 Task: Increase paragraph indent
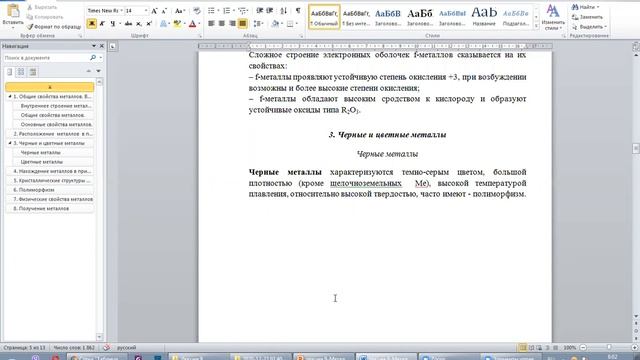(x=270, y=11)
